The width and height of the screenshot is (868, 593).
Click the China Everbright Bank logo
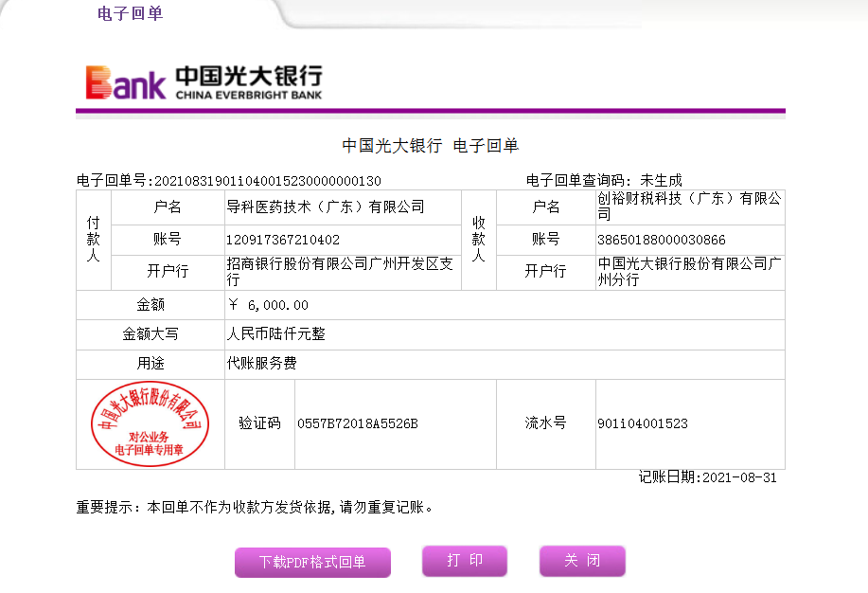(x=204, y=81)
